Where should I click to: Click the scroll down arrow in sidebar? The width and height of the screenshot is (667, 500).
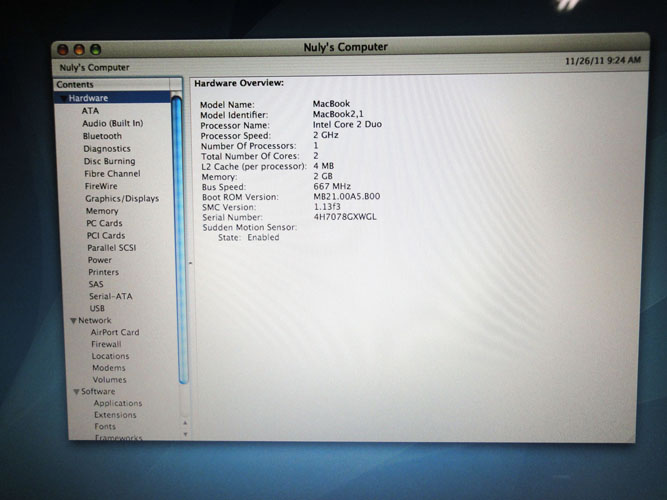pyautogui.click(x=184, y=434)
